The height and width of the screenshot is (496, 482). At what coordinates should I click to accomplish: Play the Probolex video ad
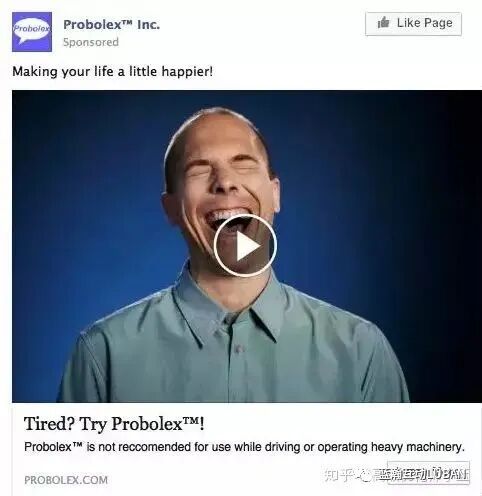pyautogui.click(x=245, y=245)
